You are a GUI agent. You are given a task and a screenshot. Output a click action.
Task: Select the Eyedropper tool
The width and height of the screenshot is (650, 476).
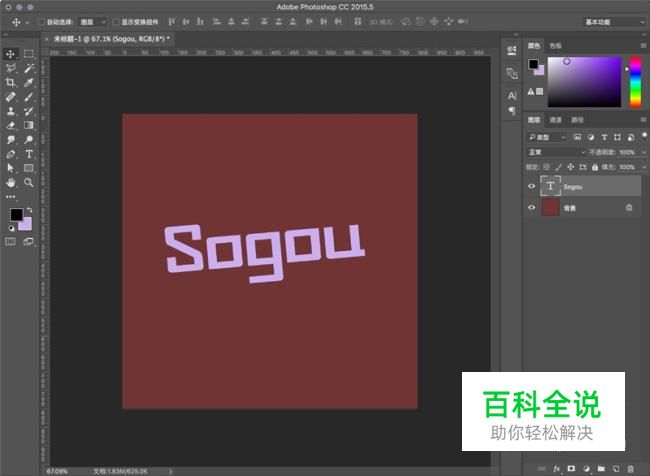tap(29, 83)
